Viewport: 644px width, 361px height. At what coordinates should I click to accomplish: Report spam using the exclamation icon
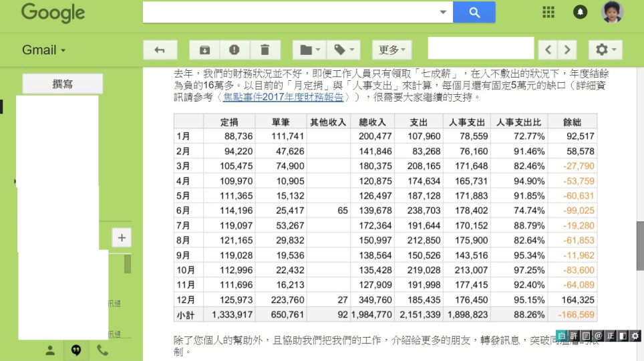234,50
